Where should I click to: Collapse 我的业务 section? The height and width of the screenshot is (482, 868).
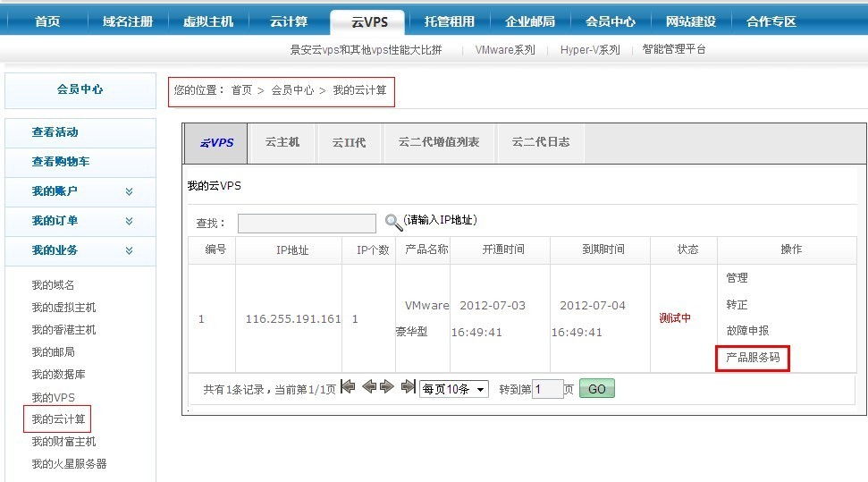(x=130, y=250)
